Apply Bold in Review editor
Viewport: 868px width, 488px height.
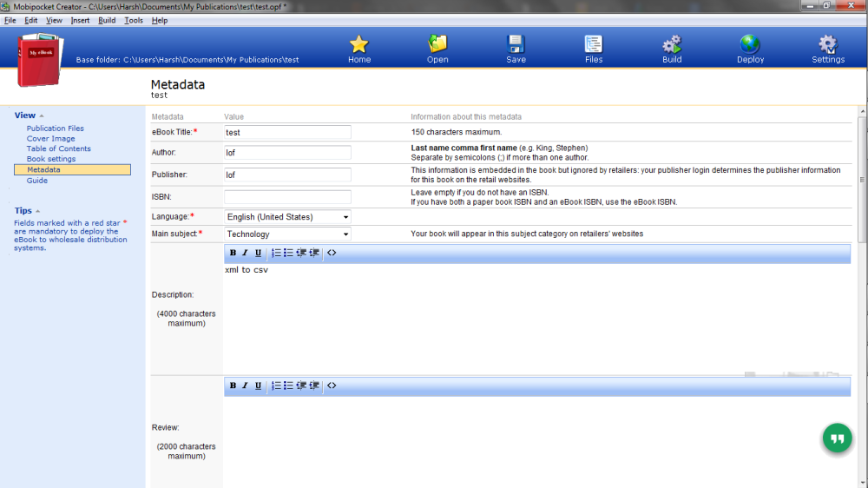(x=233, y=386)
